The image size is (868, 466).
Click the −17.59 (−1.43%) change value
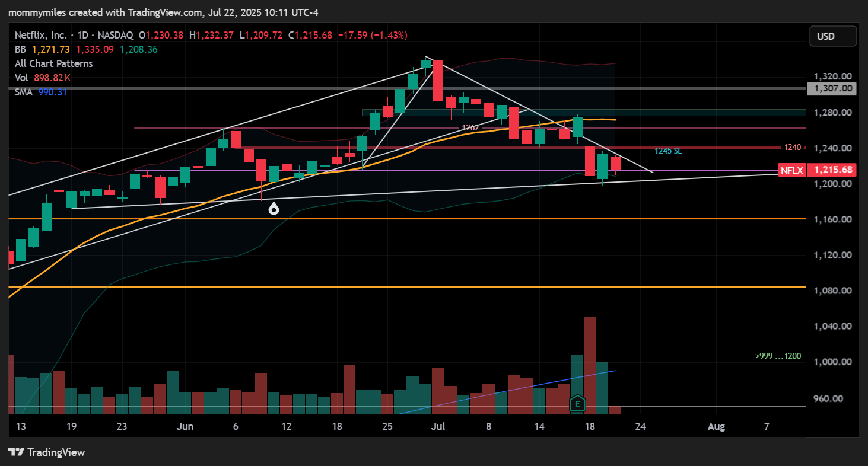tap(373, 36)
